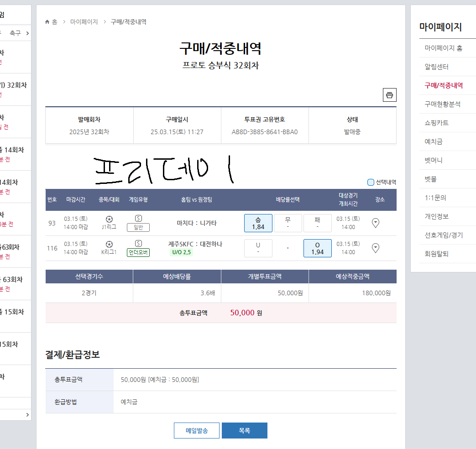Open venue location pin for Jeju SKFC match

click(x=376, y=248)
